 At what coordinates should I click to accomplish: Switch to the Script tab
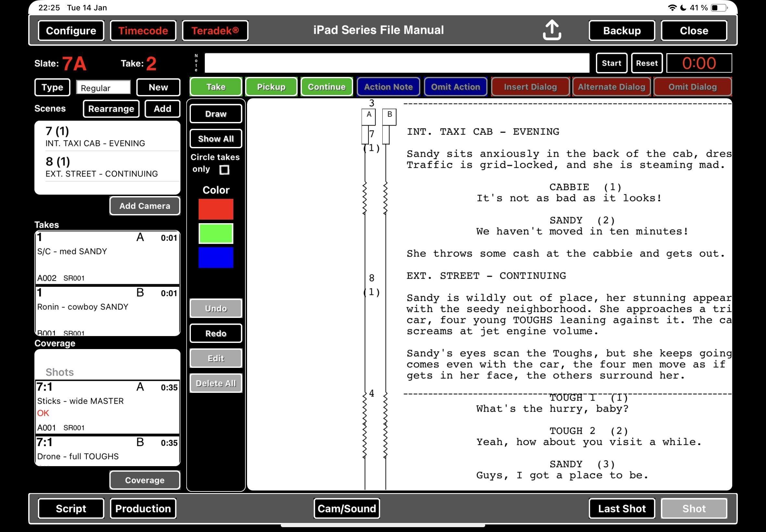(71, 508)
